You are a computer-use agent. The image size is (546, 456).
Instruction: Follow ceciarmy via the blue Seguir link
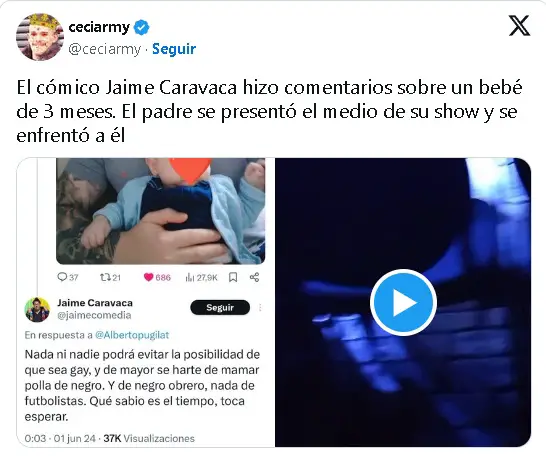pyautogui.click(x=174, y=49)
